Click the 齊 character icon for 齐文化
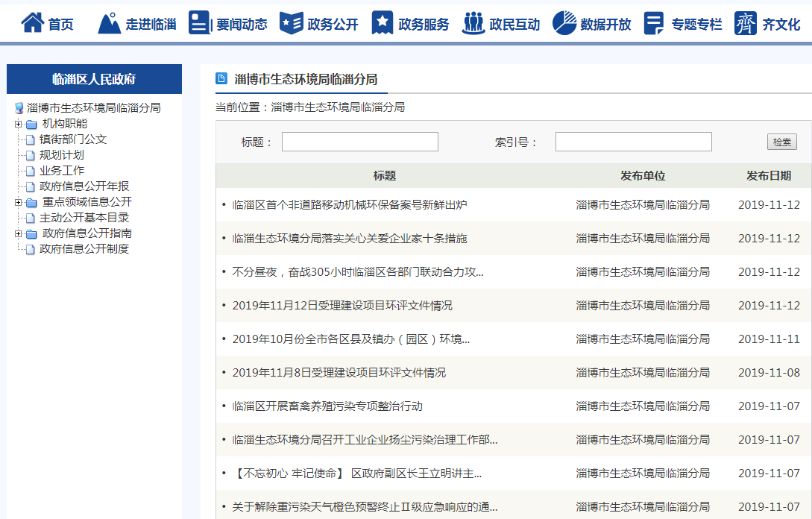 point(745,23)
